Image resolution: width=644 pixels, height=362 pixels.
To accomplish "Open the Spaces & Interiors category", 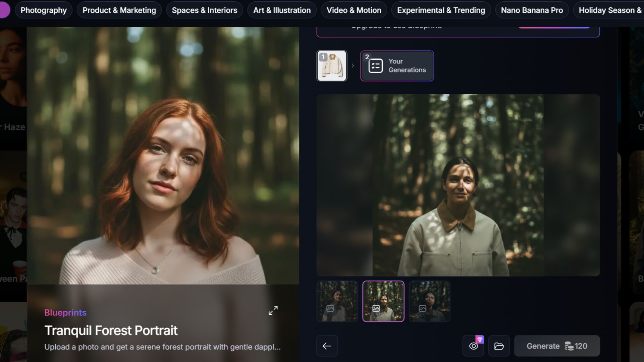I will 204,10.
